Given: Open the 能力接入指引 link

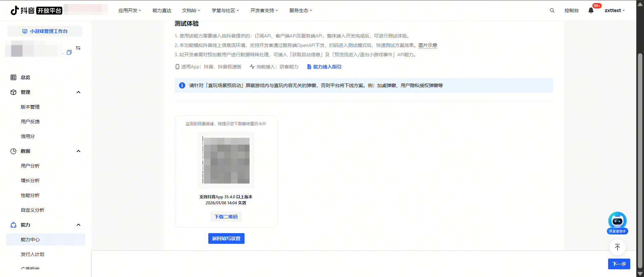Looking at the screenshot, I should pyautogui.click(x=327, y=67).
